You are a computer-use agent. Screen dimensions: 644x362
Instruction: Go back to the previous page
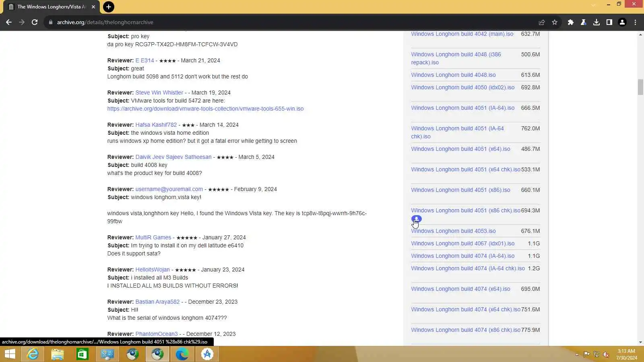click(9, 22)
